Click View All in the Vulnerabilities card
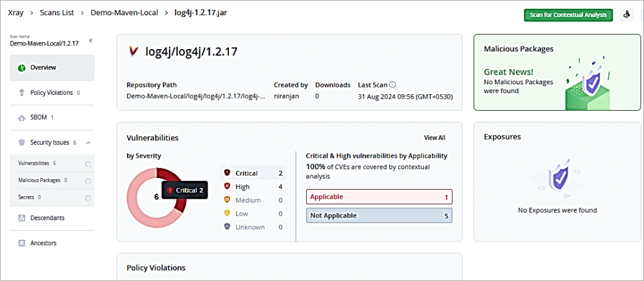This screenshot has width=644, height=281. point(435,138)
